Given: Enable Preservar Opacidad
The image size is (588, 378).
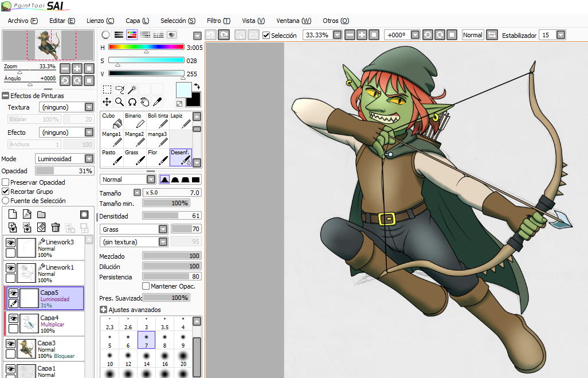Looking at the screenshot, I should click(6, 182).
